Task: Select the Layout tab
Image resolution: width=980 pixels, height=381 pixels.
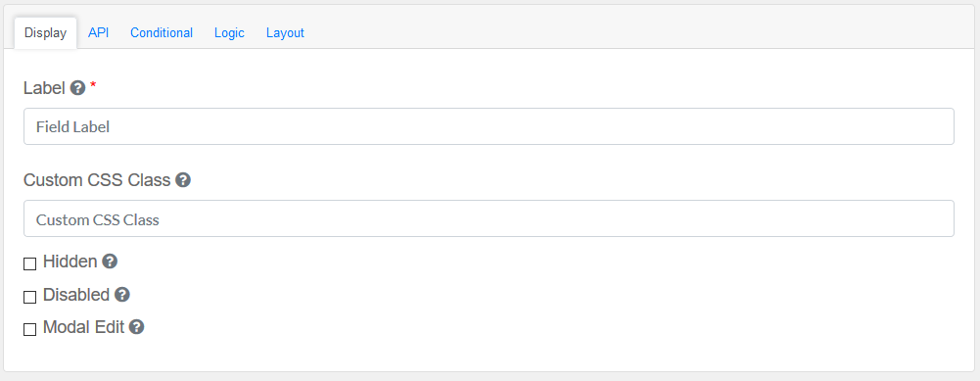Action: click(285, 33)
